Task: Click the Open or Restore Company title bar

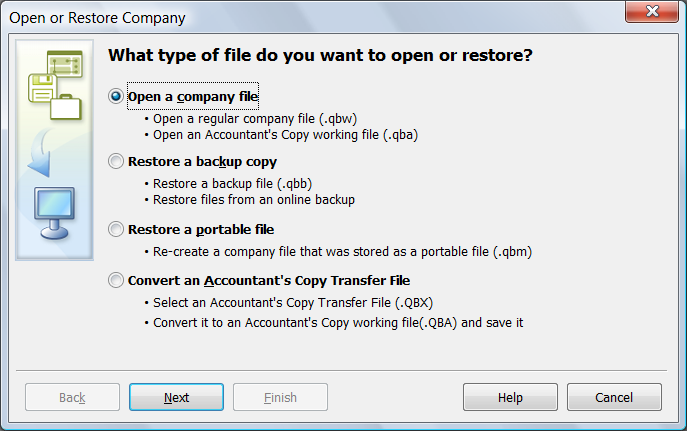Action: point(300,17)
